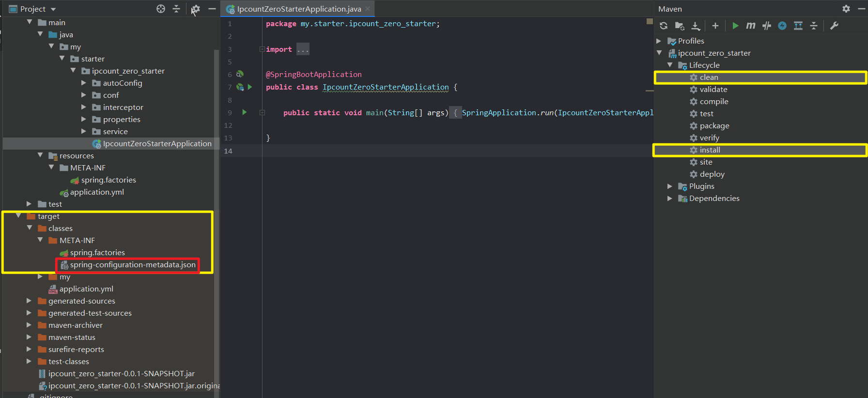Select the verify lifecycle phase

coord(710,138)
